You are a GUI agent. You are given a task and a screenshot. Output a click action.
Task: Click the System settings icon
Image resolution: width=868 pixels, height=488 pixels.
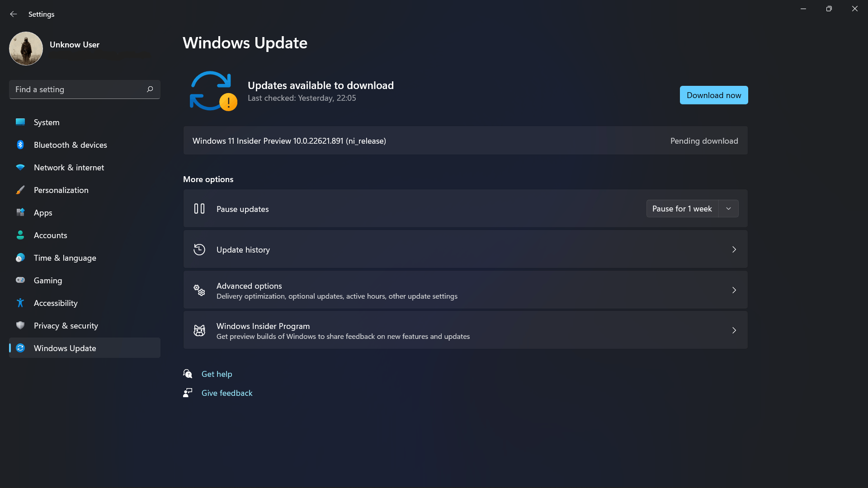click(20, 122)
